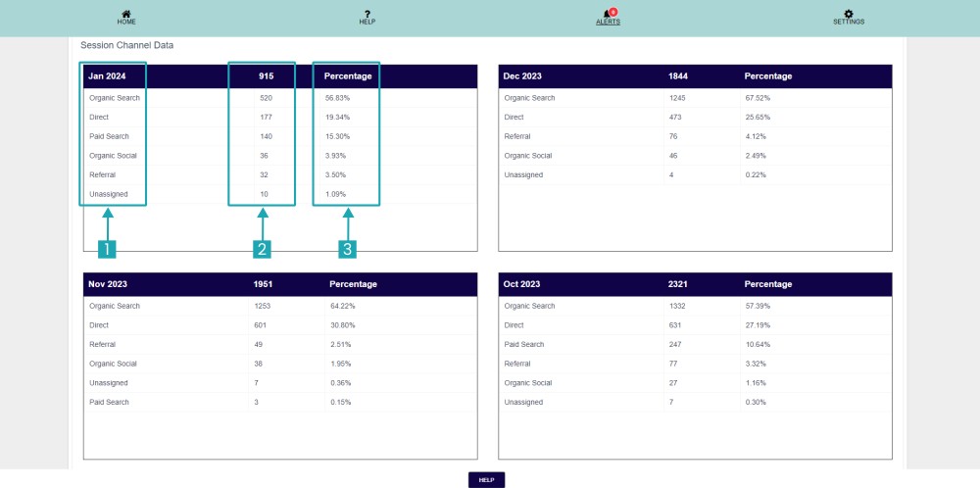Select Organic Search row in Jan 2024
Screen dimensions: 980x488
[115, 98]
